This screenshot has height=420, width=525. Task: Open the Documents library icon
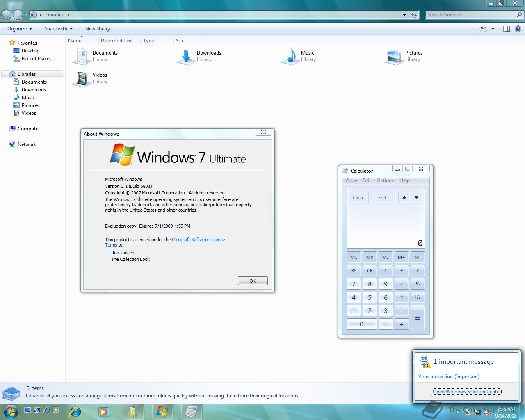(81, 56)
